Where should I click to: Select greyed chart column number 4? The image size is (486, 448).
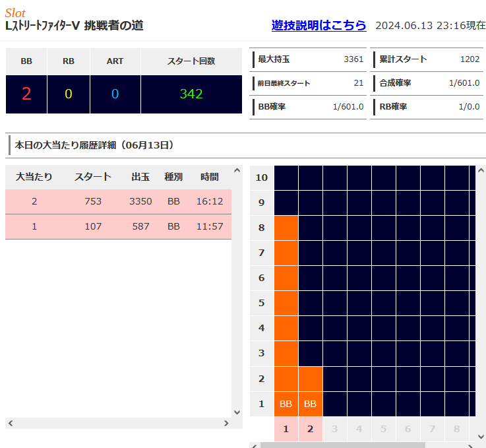359,429
